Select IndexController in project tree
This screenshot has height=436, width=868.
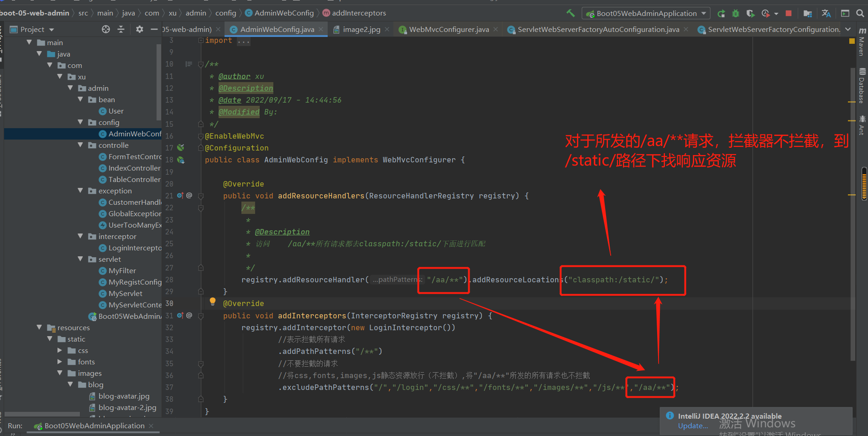click(x=134, y=168)
